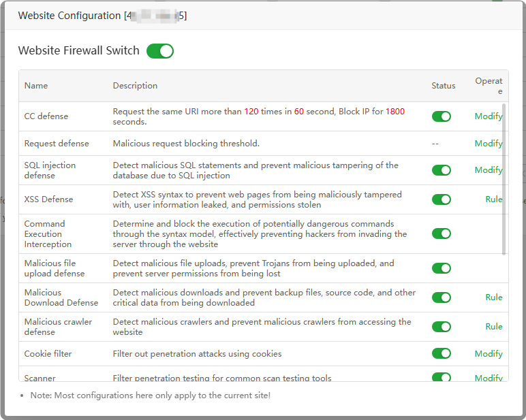Toggle SQL injection defense status
526x420 pixels.
(442, 170)
